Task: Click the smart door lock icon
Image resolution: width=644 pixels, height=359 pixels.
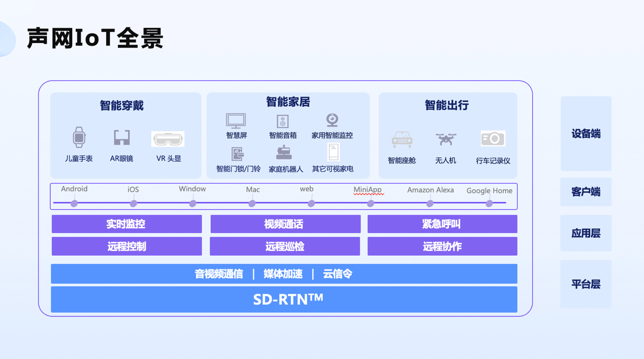Action: pos(238,154)
